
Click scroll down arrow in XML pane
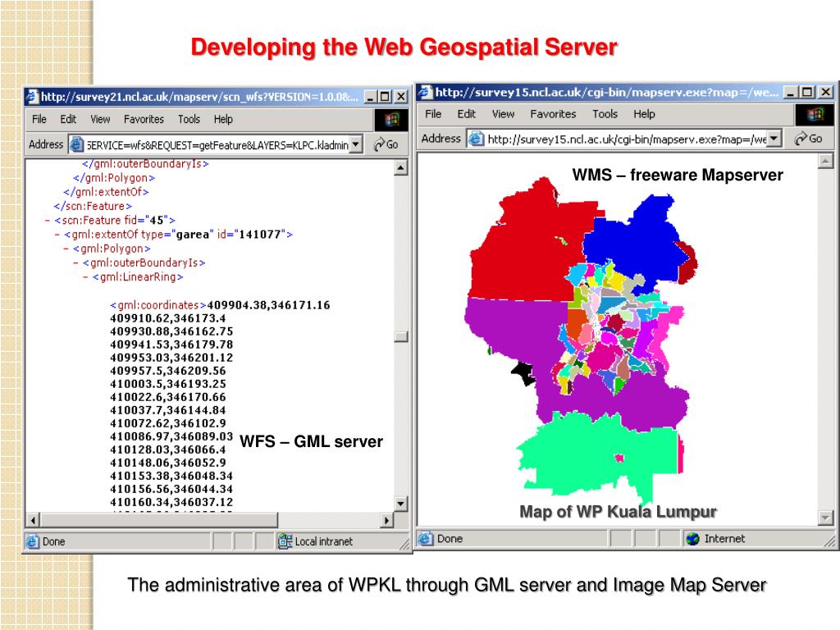[400, 504]
